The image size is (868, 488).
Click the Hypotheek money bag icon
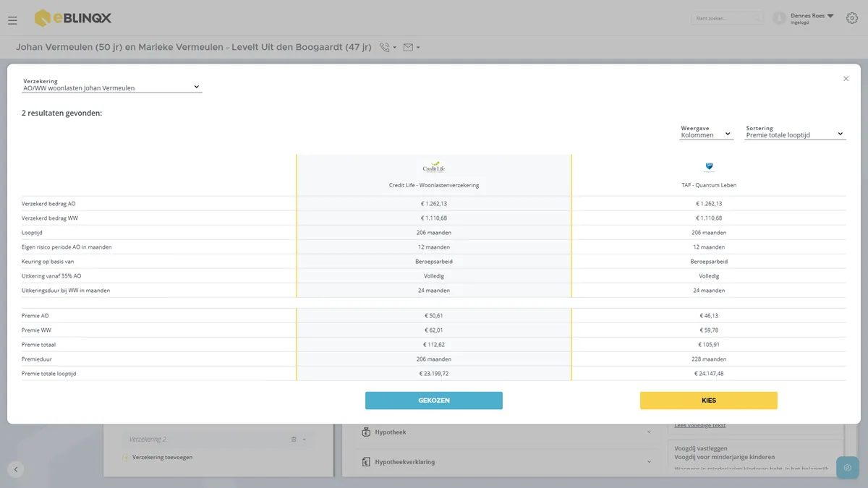(x=367, y=432)
